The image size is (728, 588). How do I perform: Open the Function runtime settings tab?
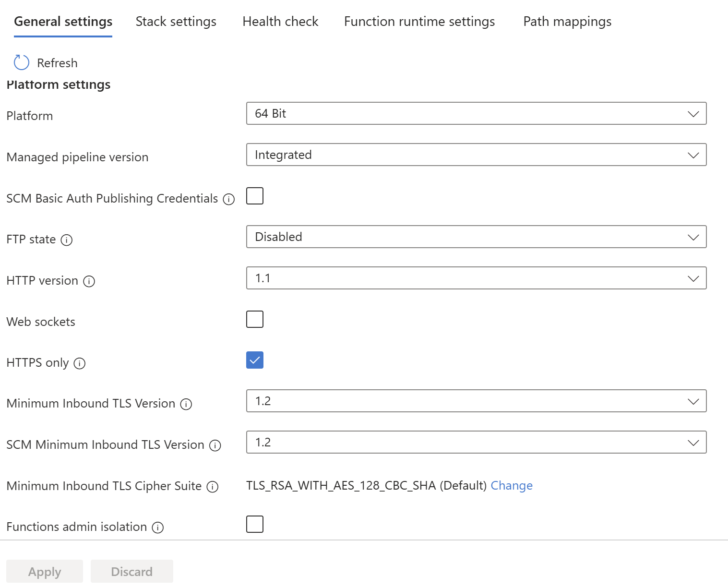coord(419,22)
